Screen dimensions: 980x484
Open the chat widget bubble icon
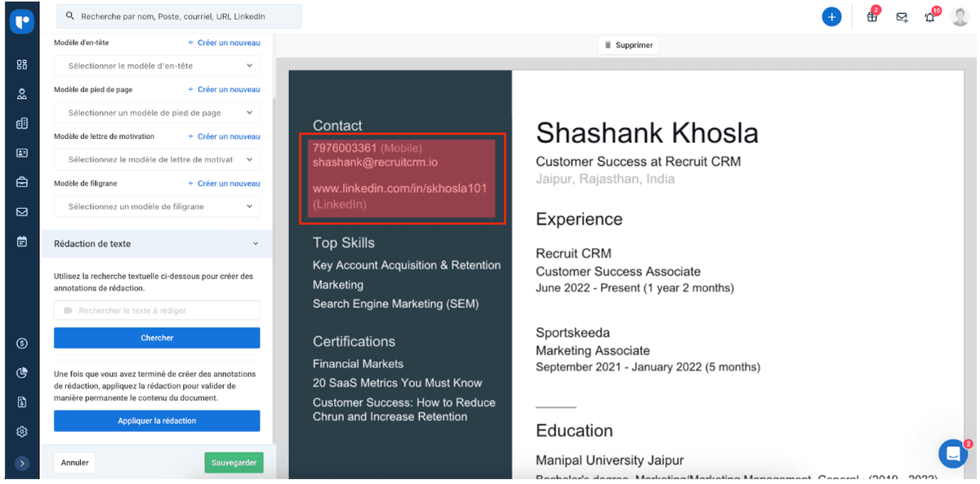[x=952, y=453]
